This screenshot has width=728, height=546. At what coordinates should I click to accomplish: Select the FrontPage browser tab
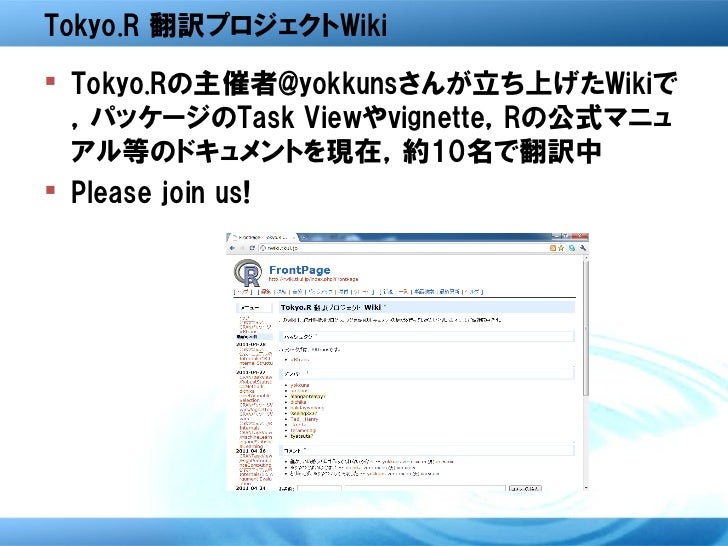263,237
